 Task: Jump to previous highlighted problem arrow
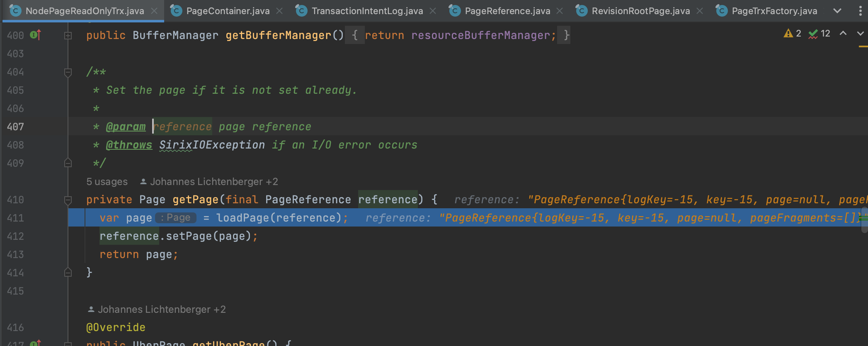tap(843, 34)
